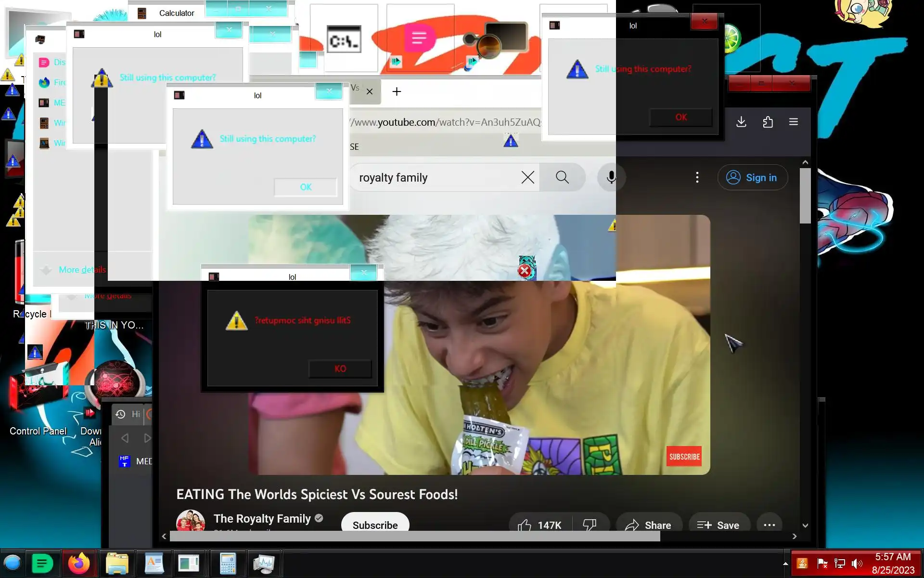Open a new browser tab

tap(397, 92)
